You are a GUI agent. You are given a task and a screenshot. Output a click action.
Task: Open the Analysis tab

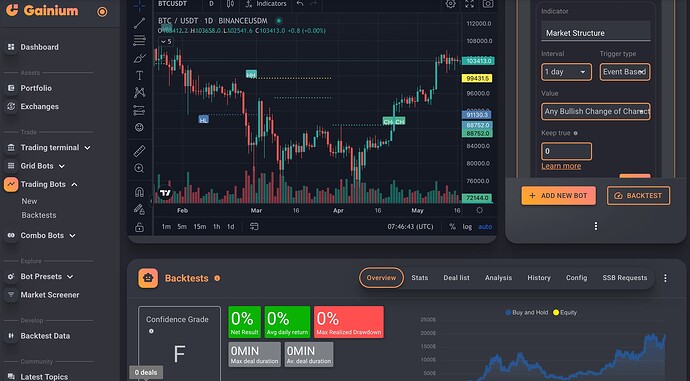point(498,278)
